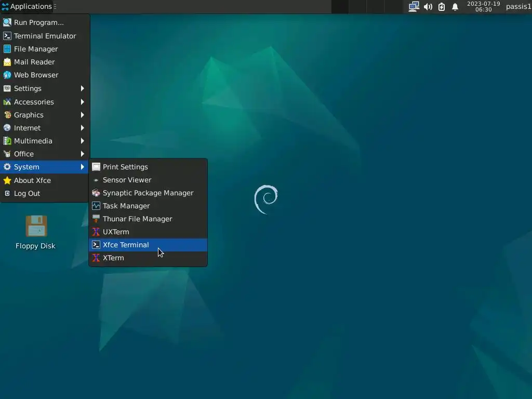Screen dimensions: 532x399
Task: Click the Mail Reader envelope icon
Action: click(7, 62)
